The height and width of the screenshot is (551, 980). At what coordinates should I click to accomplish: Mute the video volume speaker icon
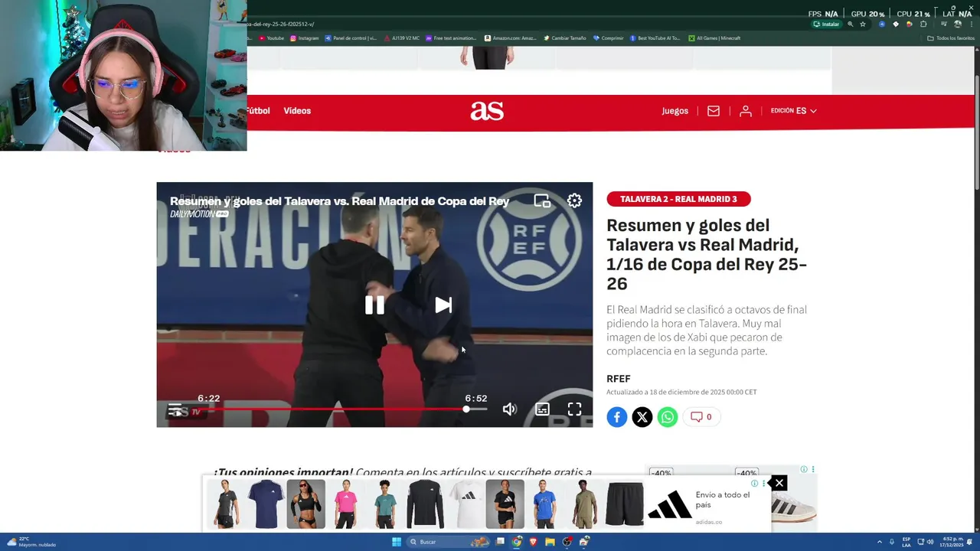[509, 409]
